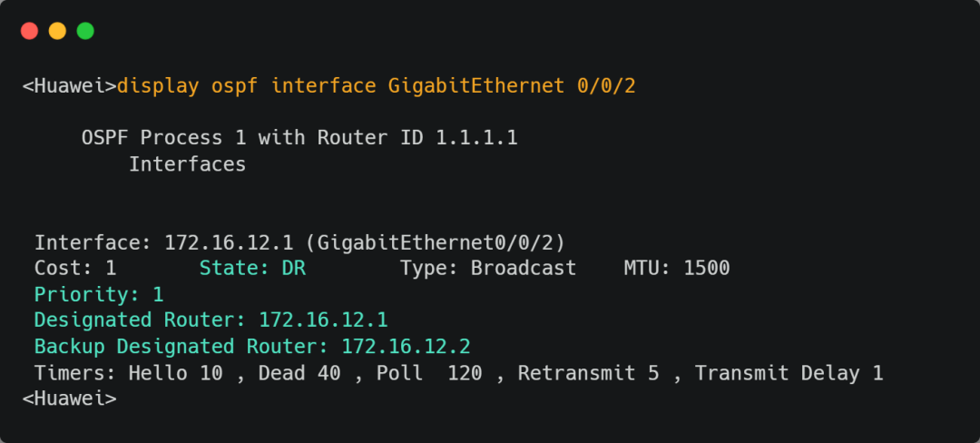
Task: Click the Designated Router 172.16.12.1 line
Action: point(211,320)
